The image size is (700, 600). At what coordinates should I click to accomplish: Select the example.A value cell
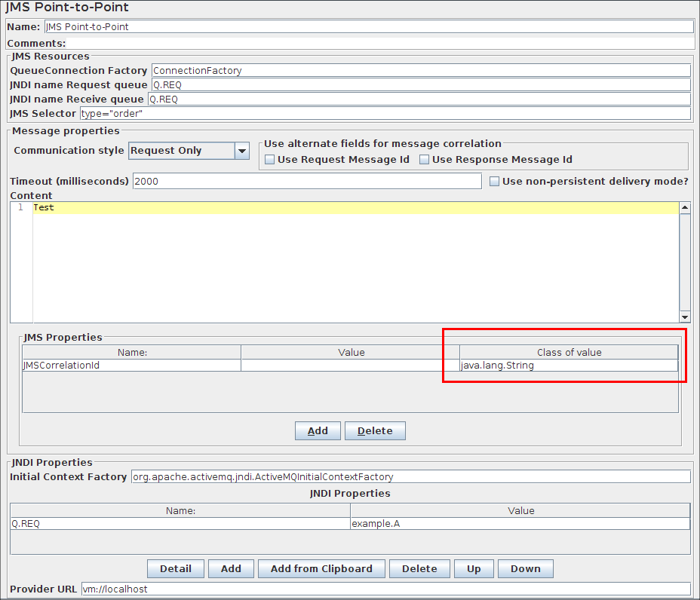point(520,524)
